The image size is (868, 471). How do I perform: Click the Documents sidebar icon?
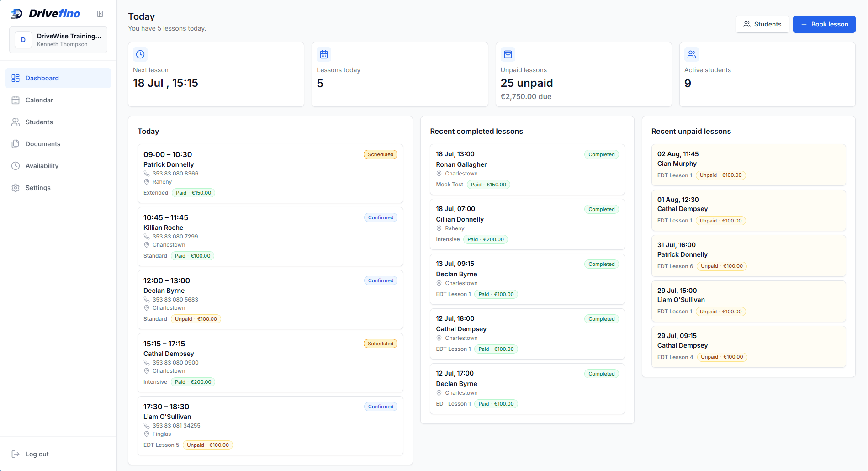(x=16, y=144)
